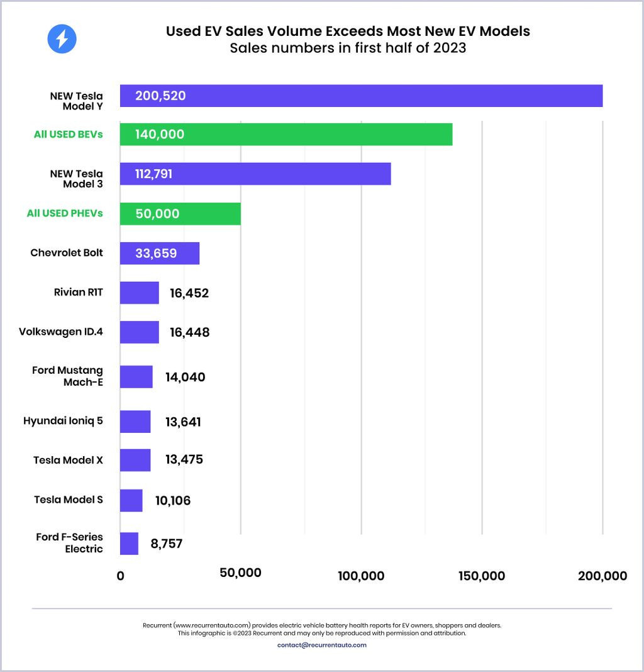Click the Recurrent lightning bolt logo
Screen dimensions: 644x672
click(62, 39)
